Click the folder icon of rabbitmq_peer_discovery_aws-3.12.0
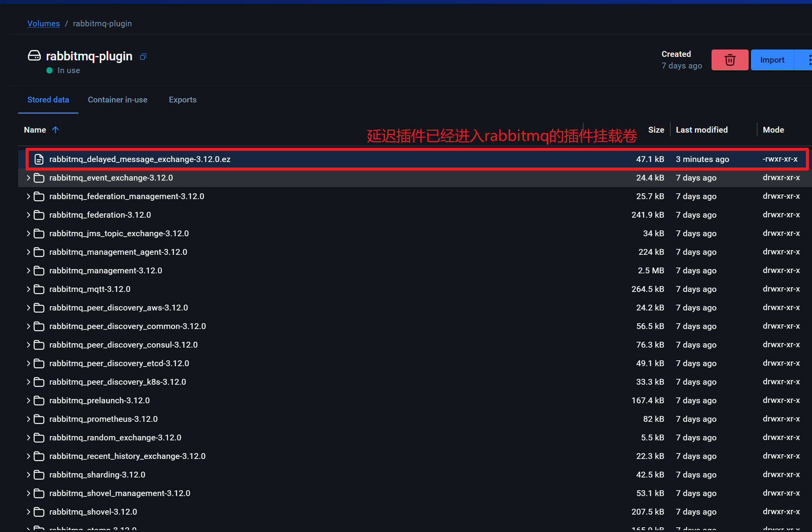 (x=39, y=308)
